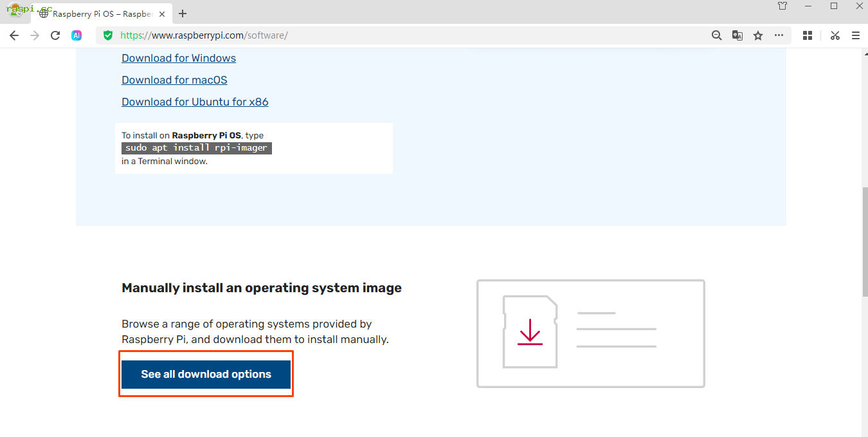Open the browser hamburger main menu
Image resolution: width=868 pixels, height=437 pixels.
coord(855,35)
